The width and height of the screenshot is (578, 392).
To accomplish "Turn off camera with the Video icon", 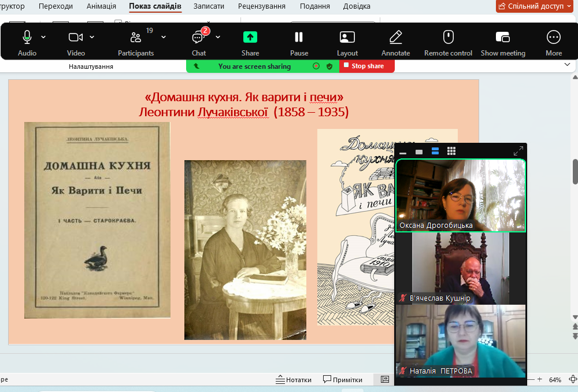I will (x=75, y=38).
